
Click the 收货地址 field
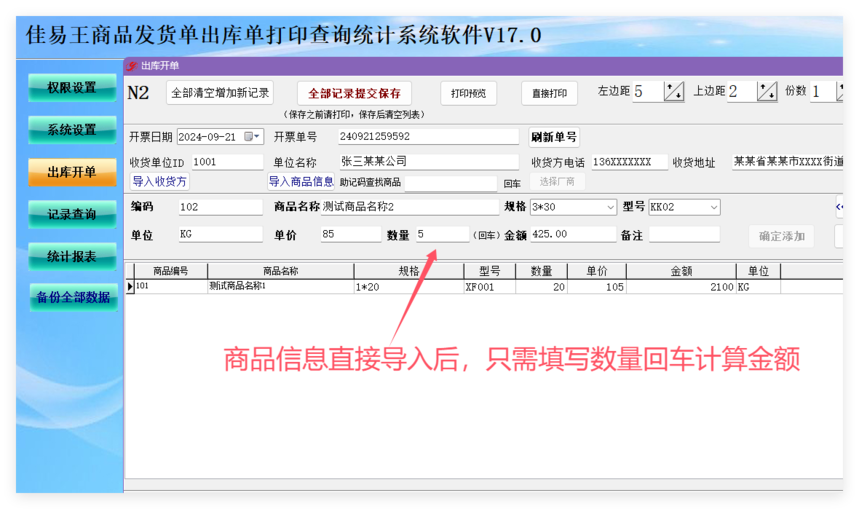[x=787, y=162]
